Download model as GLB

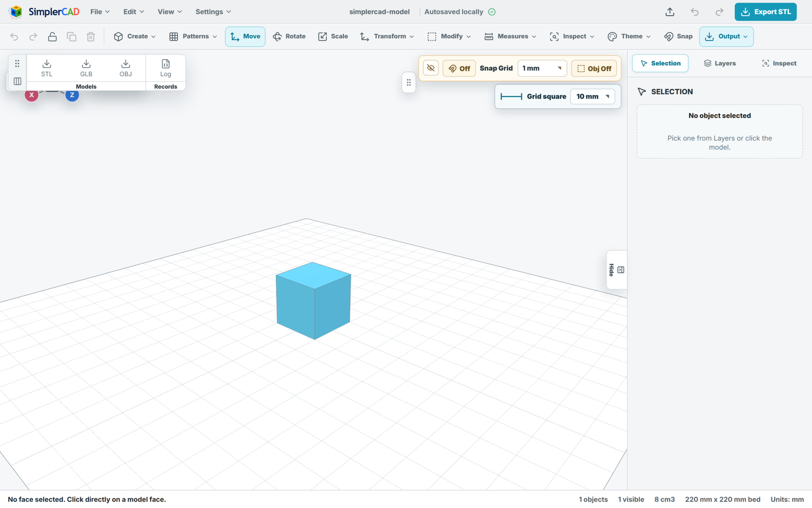coord(86,68)
